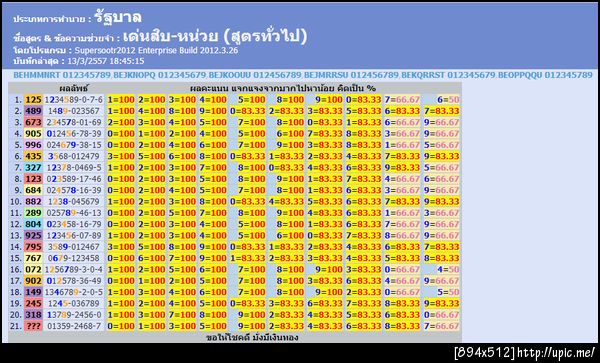Select result 072 in row 16

click(33, 269)
